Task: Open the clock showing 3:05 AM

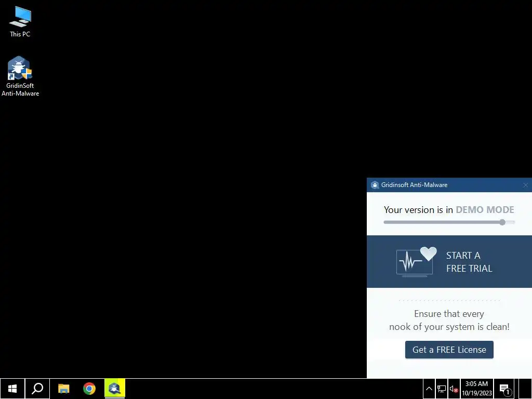Action: click(x=477, y=389)
